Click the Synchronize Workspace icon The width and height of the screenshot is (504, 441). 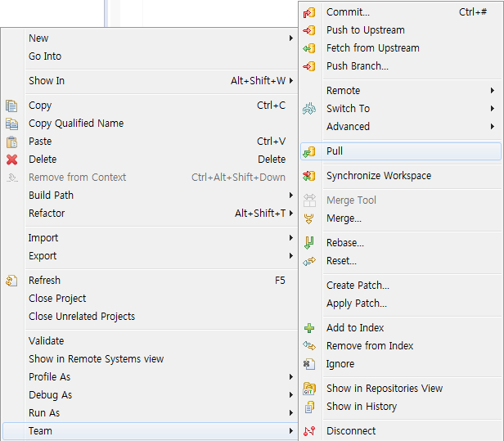309,176
